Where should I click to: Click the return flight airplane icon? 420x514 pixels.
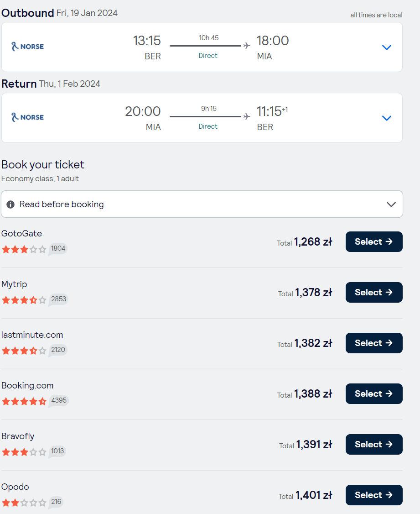(247, 116)
